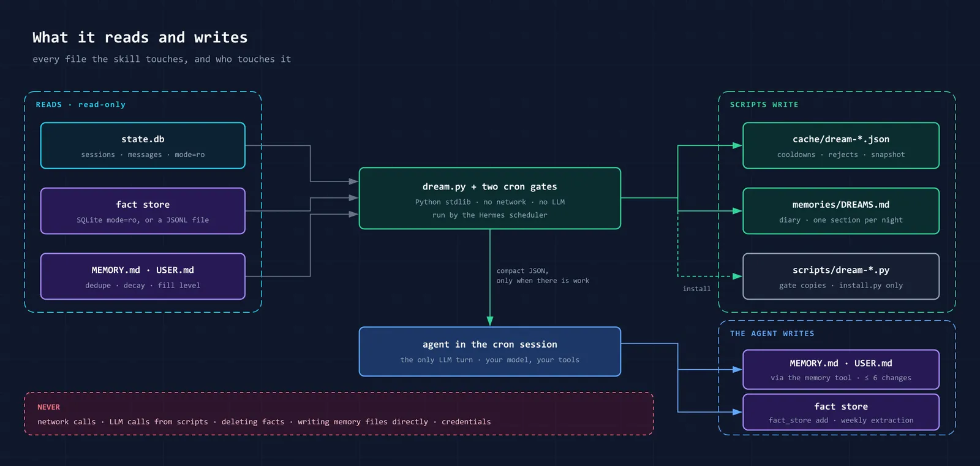Click the red "NEVER" label

coord(48,407)
